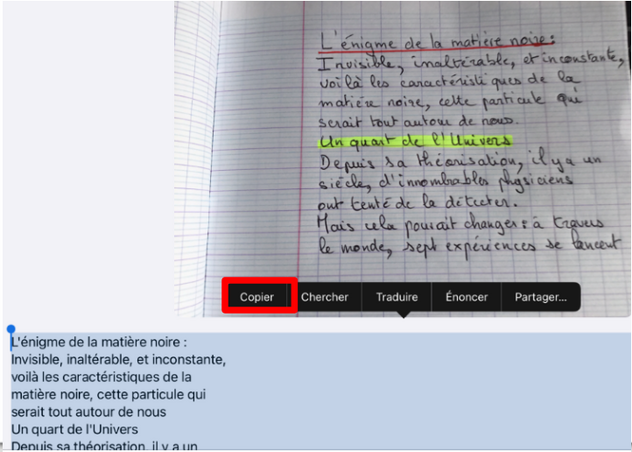Image resolution: width=632 pixels, height=452 pixels.
Task: Click the line "serait tout autour de nous"
Action: [89, 412]
